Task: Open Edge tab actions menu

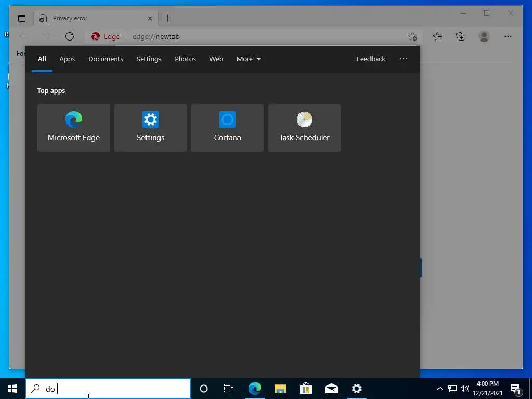Action: (x=22, y=18)
